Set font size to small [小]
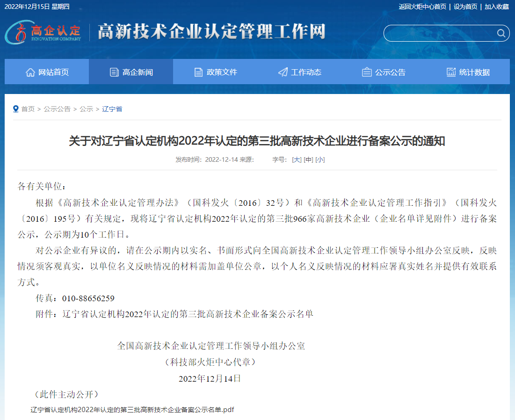Screen dimensions: 515x420 click(x=320, y=159)
